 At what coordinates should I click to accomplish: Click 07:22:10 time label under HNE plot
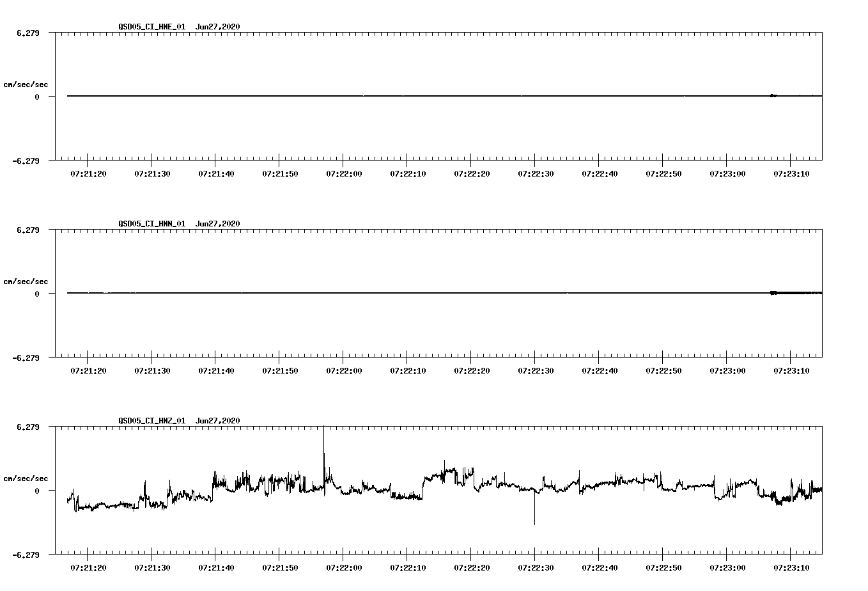click(408, 173)
